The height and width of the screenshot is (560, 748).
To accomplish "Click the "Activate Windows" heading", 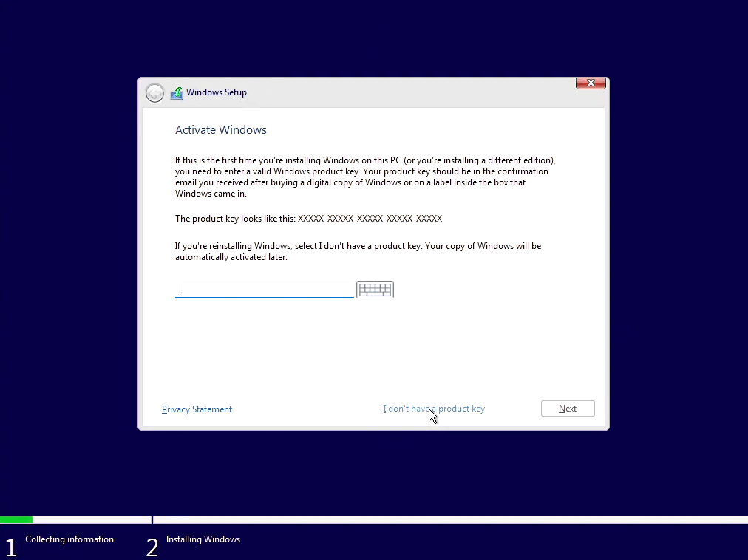I will 221,130.
